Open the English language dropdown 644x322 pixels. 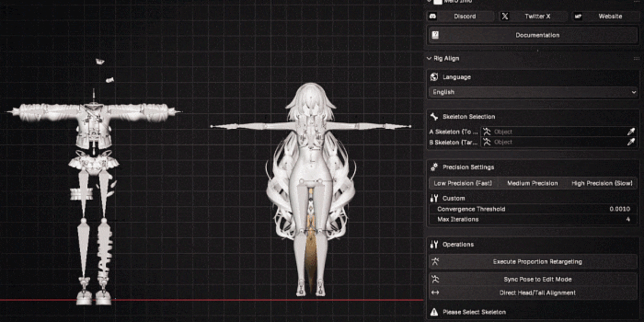[533, 92]
